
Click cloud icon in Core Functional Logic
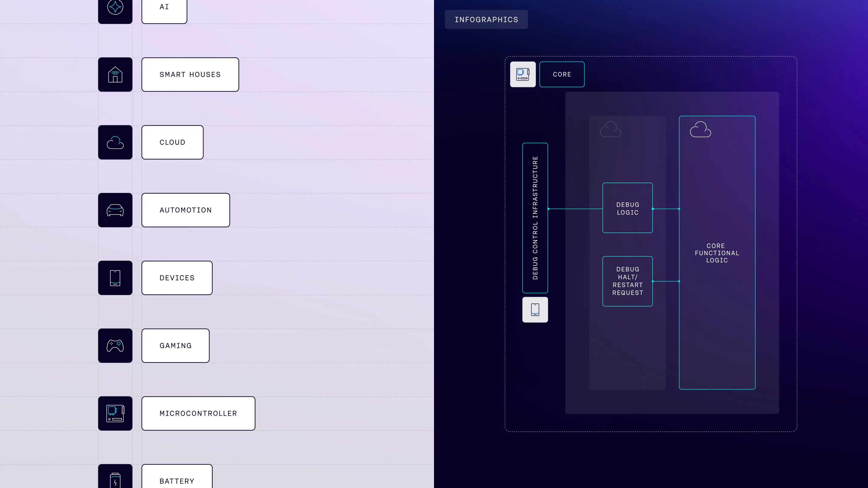click(x=700, y=129)
